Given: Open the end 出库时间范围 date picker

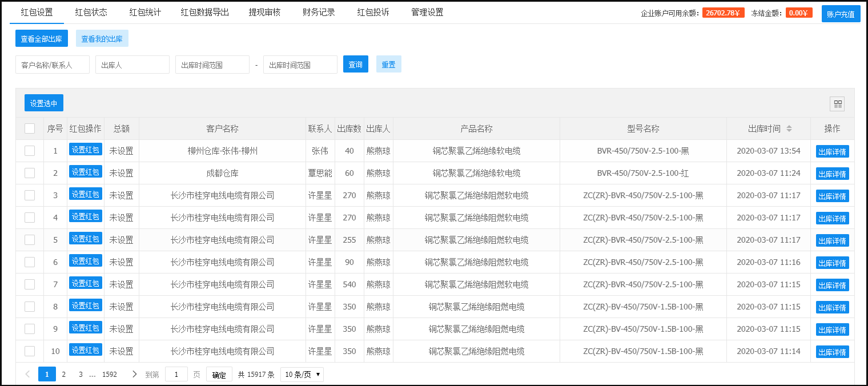Looking at the screenshot, I should 300,65.
